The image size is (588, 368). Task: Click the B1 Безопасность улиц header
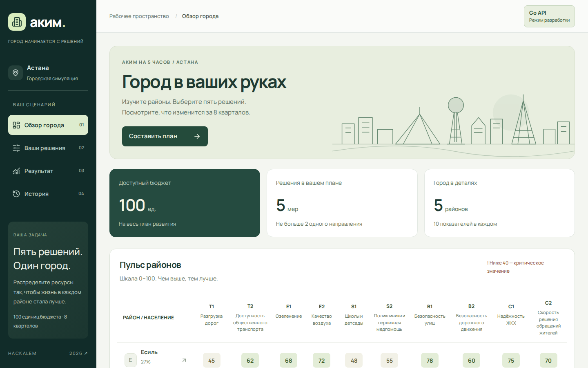tap(430, 315)
